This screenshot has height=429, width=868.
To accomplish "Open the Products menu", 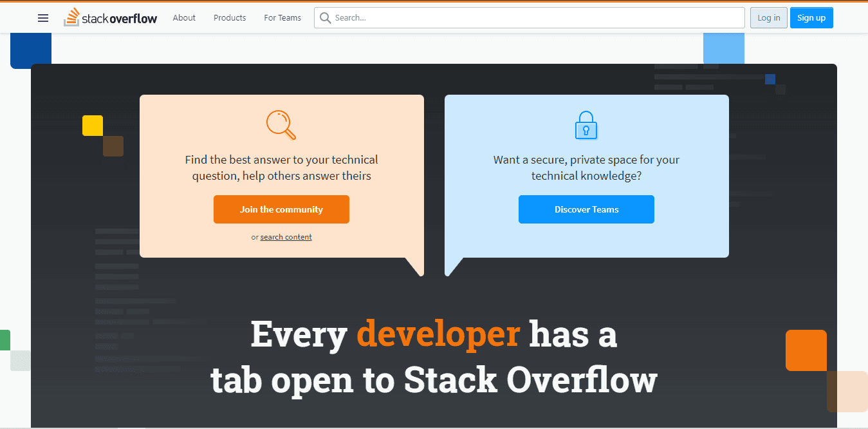I will (230, 18).
